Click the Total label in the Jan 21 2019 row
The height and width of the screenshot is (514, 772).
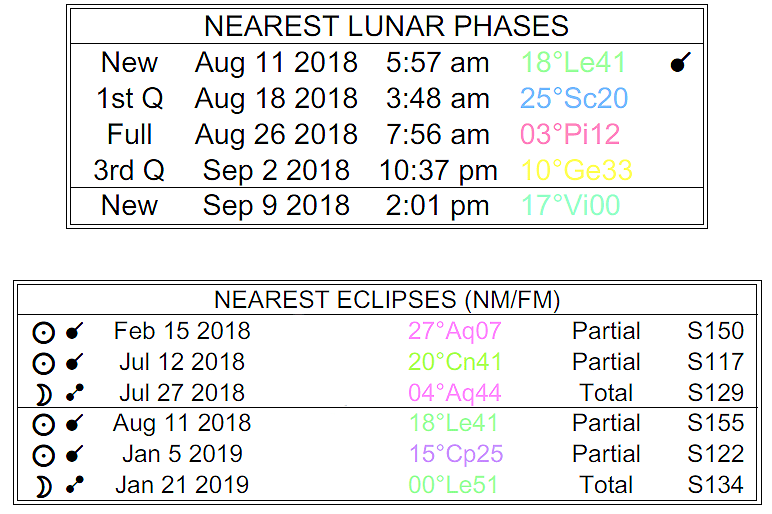[x=606, y=486]
